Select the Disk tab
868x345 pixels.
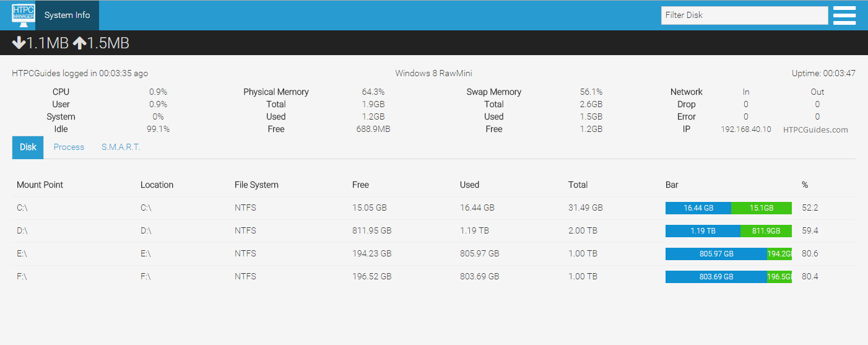tap(28, 147)
